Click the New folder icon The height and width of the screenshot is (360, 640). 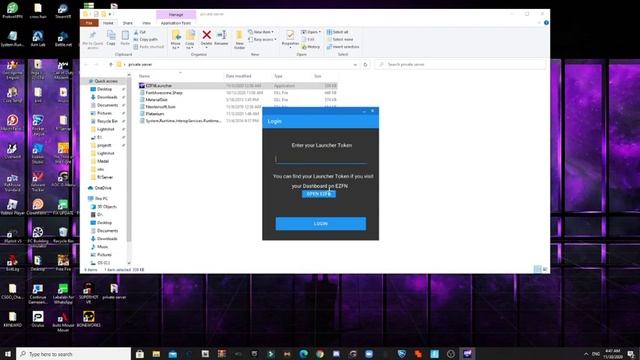[240, 35]
